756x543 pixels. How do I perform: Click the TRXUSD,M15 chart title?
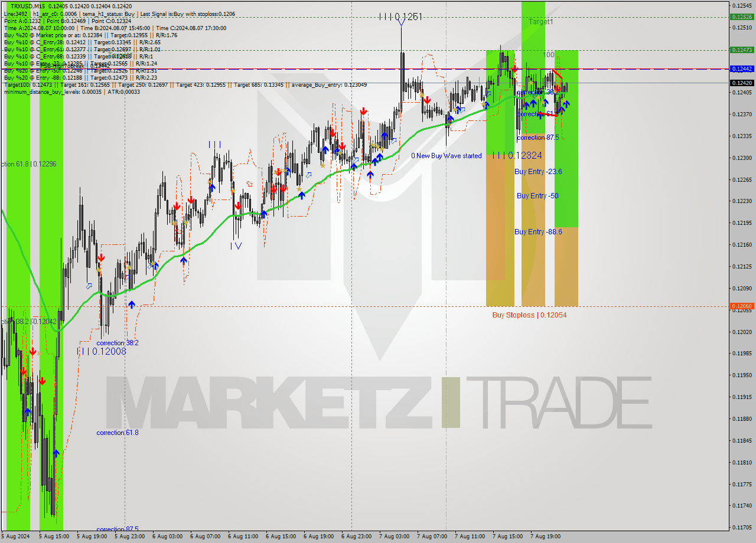tap(28, 6)
